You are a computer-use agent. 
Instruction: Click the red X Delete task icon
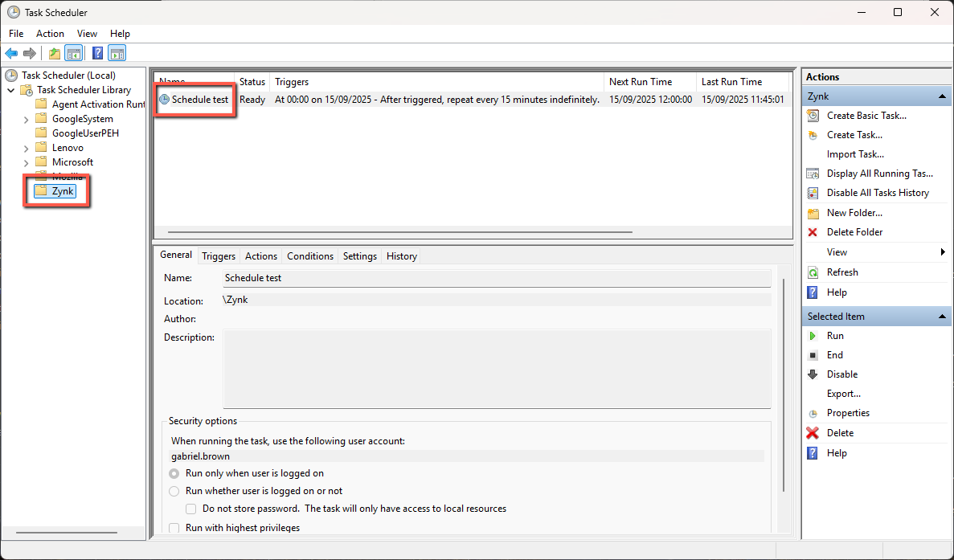tap(813, 433)
